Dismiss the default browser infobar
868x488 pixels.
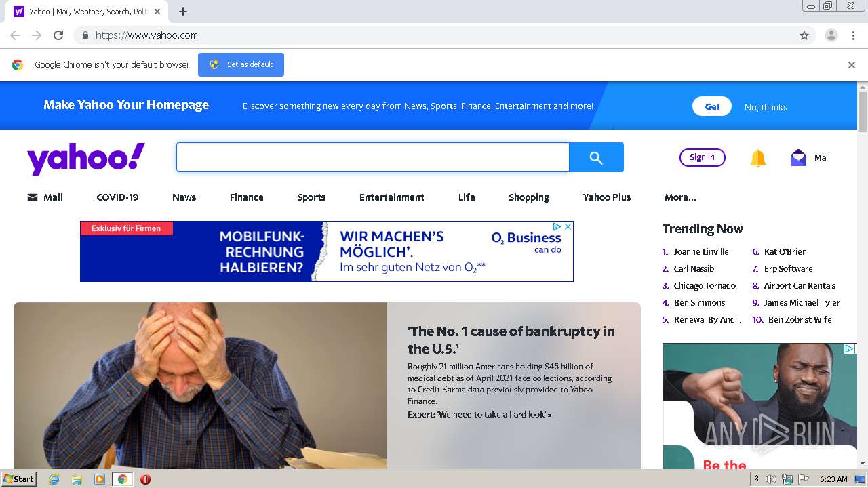[852, 65]
